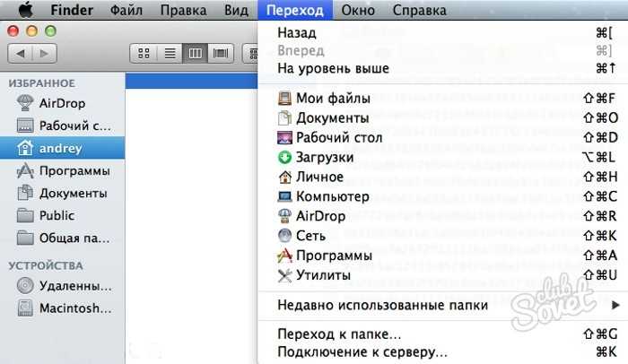Choose Сеть in the menu

point(442,236)
